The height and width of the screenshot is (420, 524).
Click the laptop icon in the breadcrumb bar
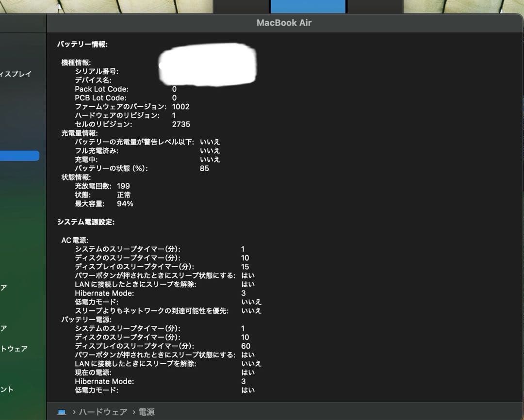coord(62,412)
